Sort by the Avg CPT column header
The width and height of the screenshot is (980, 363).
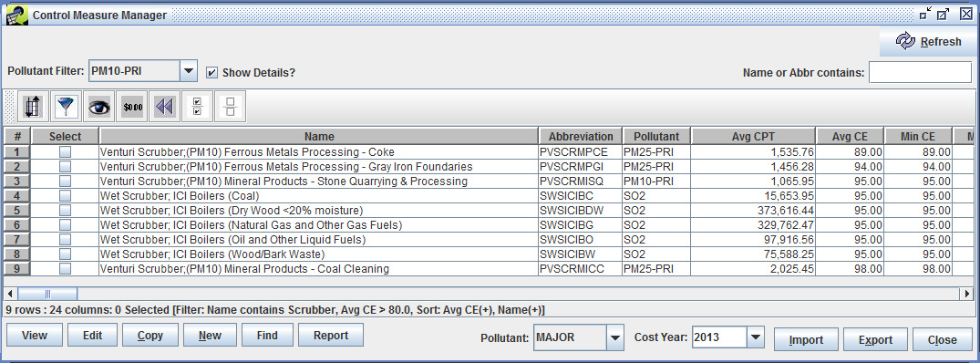tap(753, 136)
